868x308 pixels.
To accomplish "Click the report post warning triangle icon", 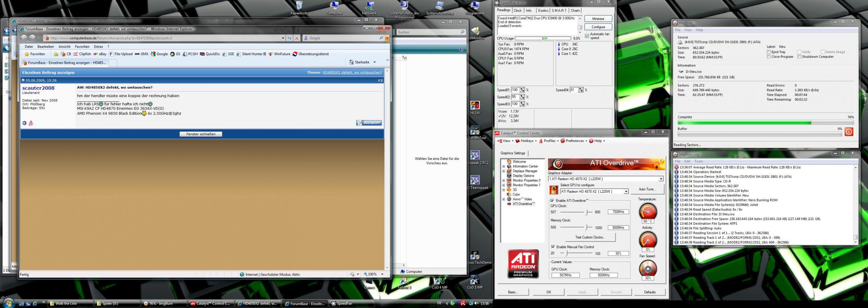I will [31, 123].
